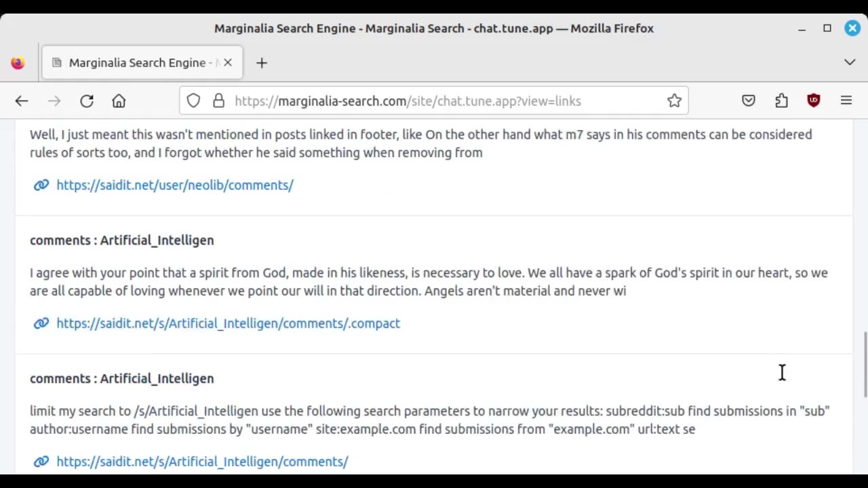
Task: Click link icon beside .compact URL
Action: (x=41, y=323)
